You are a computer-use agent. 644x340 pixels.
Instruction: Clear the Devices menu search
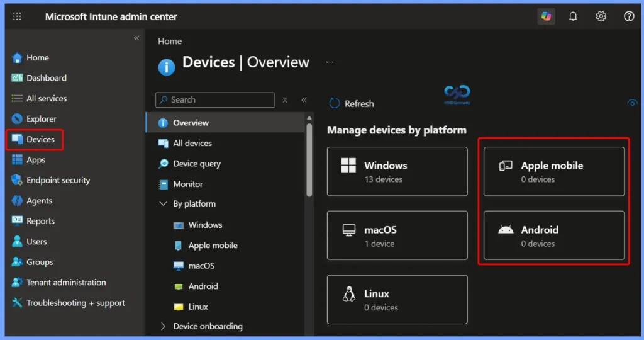pyautogui.click(x=285, y=100)
